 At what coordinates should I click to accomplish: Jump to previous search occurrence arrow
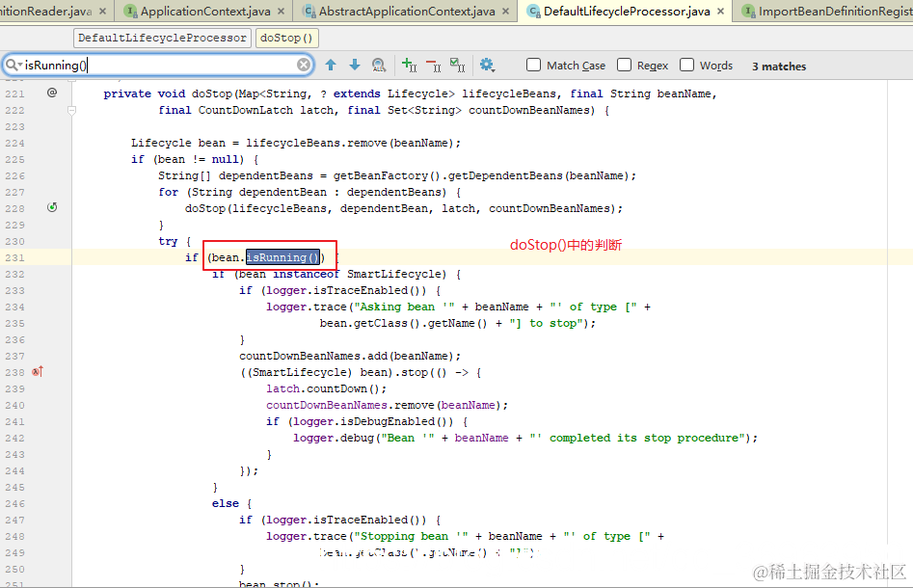331,66
